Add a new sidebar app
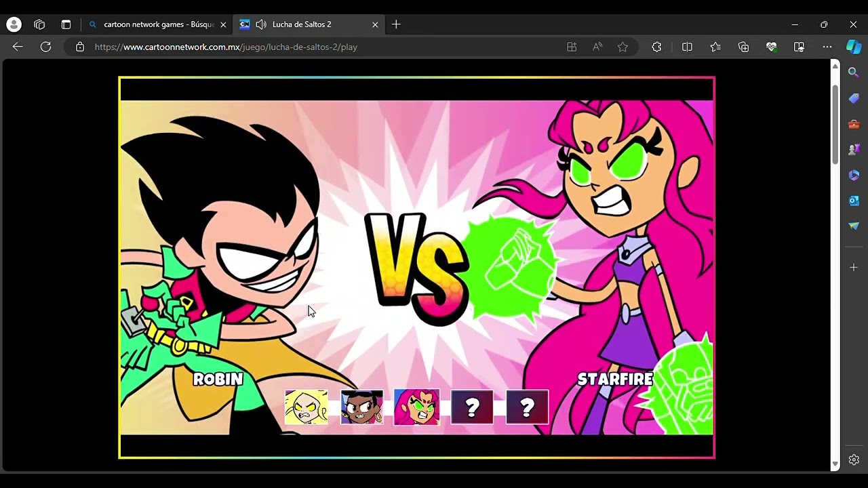This screenshot has height=488, width=868. [x=854, y=268]
